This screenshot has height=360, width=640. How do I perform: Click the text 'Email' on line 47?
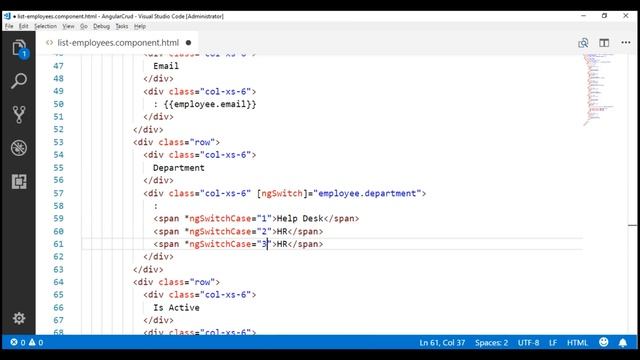[166, 66]
